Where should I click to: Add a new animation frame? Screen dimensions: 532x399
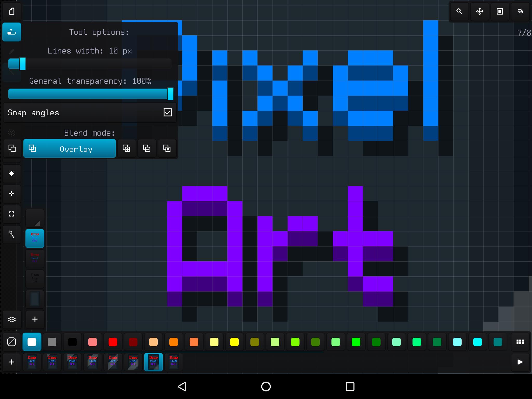(12, 362)
